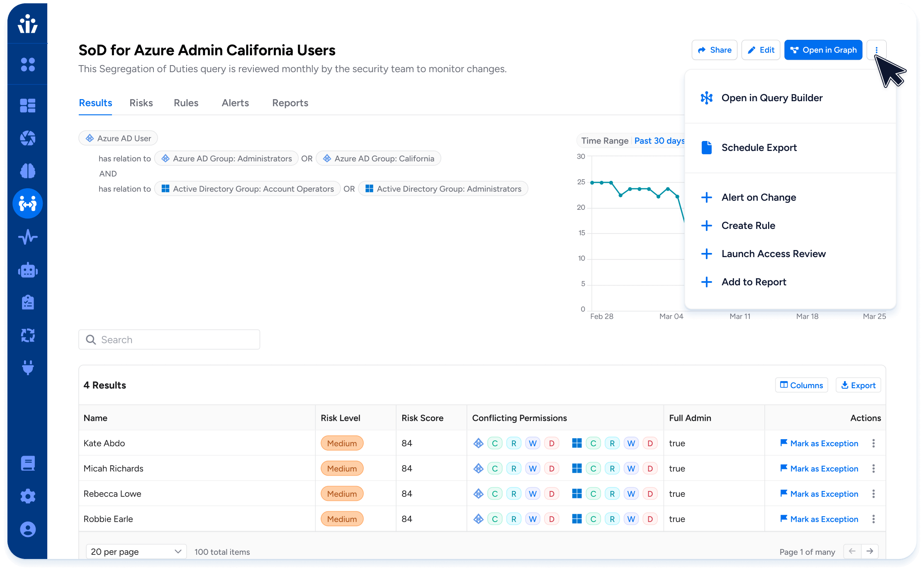
Task: Click the Medium badge for Rebecca Lowe
Action: (342, 494)
